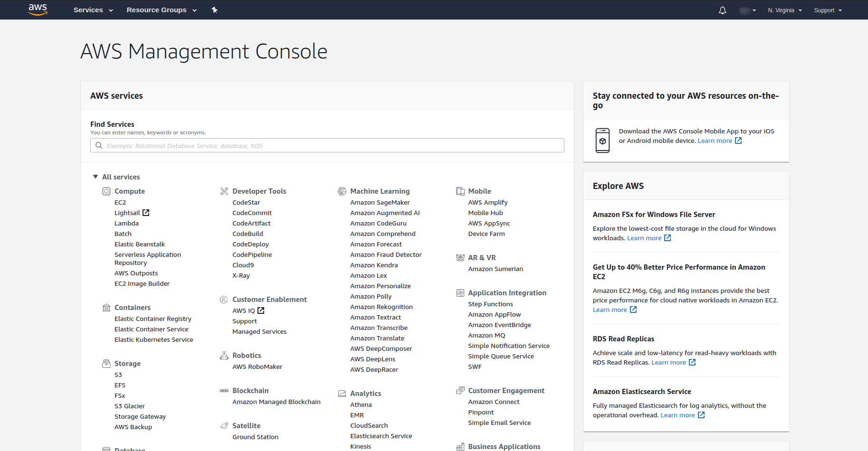Click the Compute category icon
Image resolution: width=868 pixels, height=451 pixels.
click(106, 191)
